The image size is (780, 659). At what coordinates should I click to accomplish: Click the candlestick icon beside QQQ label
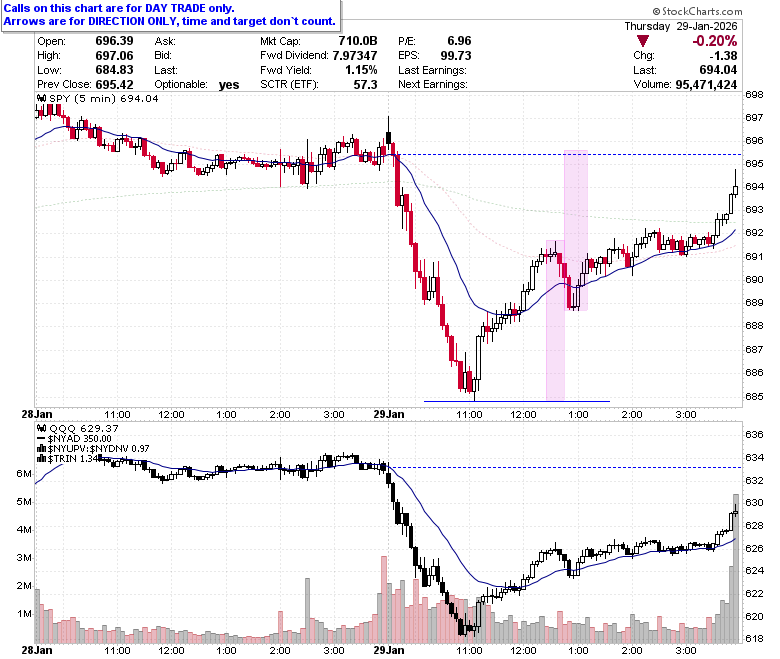coord(42,428)
